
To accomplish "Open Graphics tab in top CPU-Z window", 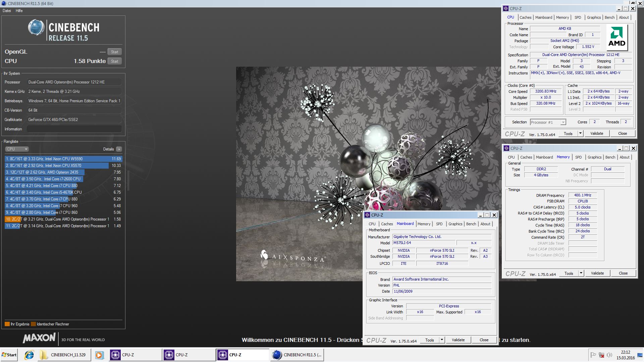I will click(594, 17).
